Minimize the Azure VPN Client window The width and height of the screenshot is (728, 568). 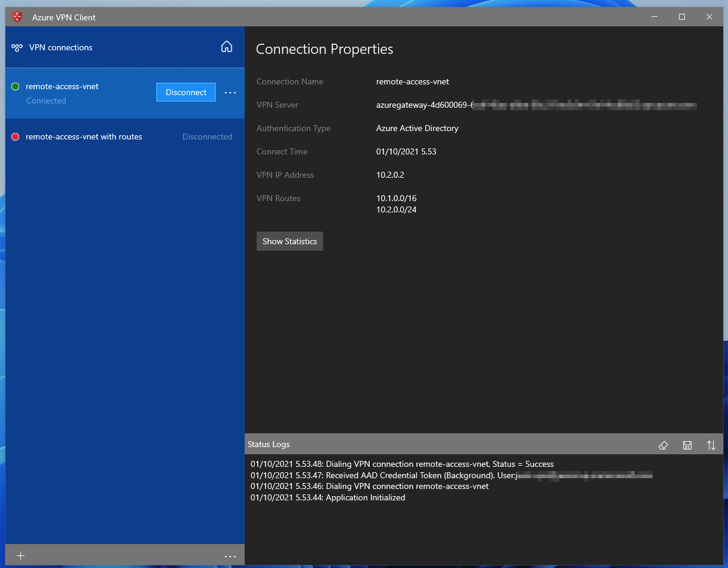(654, 17)
